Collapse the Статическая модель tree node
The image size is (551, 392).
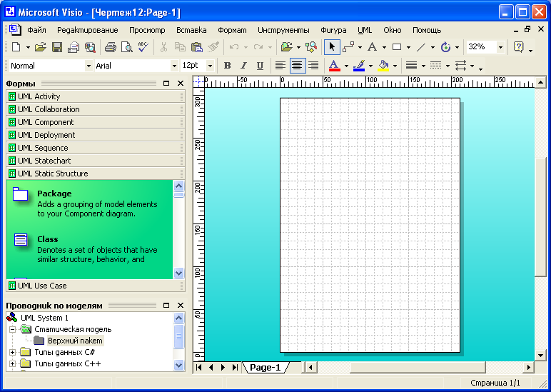pos(13,329)
